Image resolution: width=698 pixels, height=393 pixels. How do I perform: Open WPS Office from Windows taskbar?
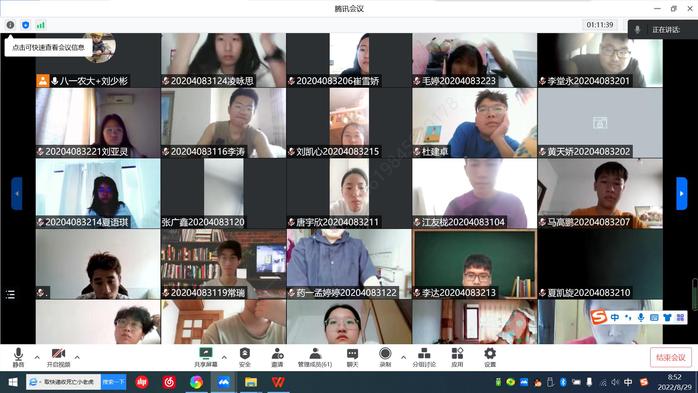coord(278,382)
